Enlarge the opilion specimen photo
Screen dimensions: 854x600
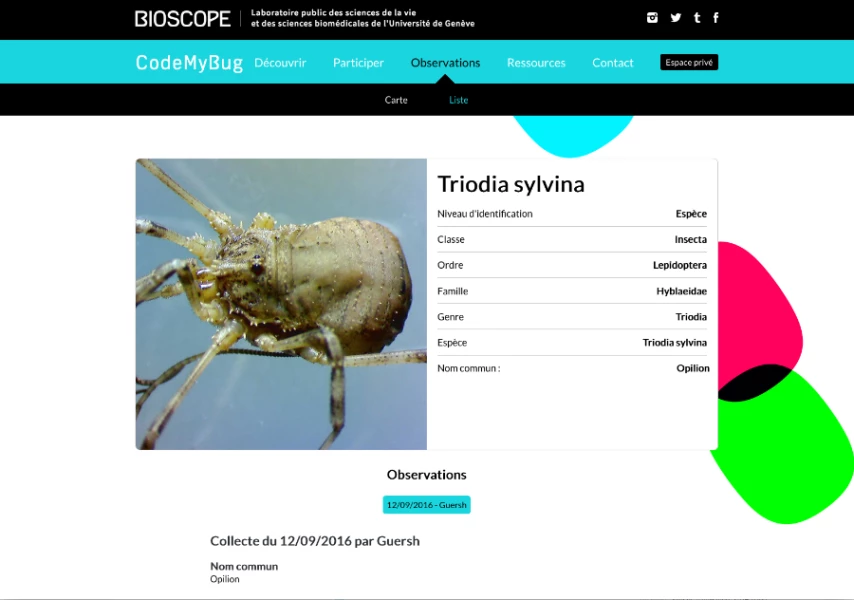pyautogui.click(x=281, y=304)
